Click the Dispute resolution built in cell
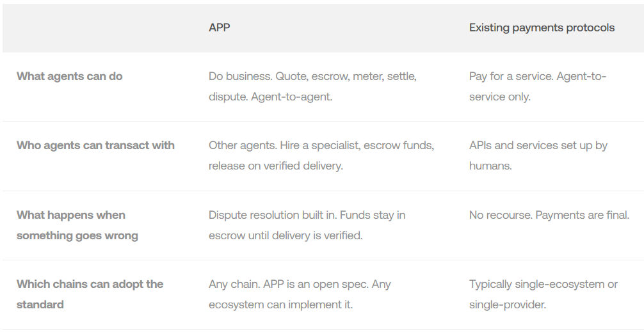644x332 pixels. pyautogui.click(x=307, y=215)
